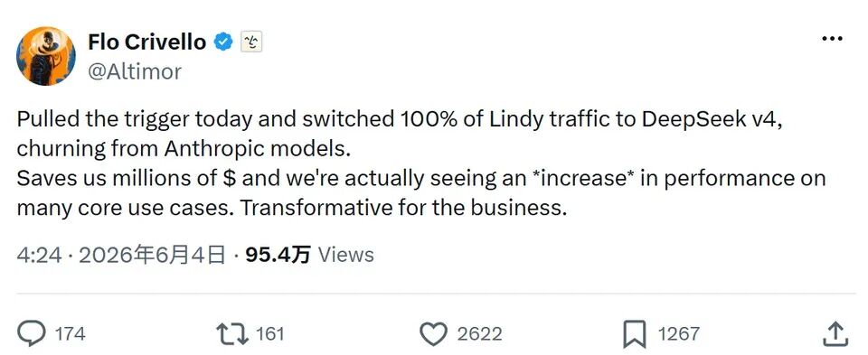Toggle the bookmark icon on this post
Viewport: 868px width, 355px height.
tap(635, 334)
